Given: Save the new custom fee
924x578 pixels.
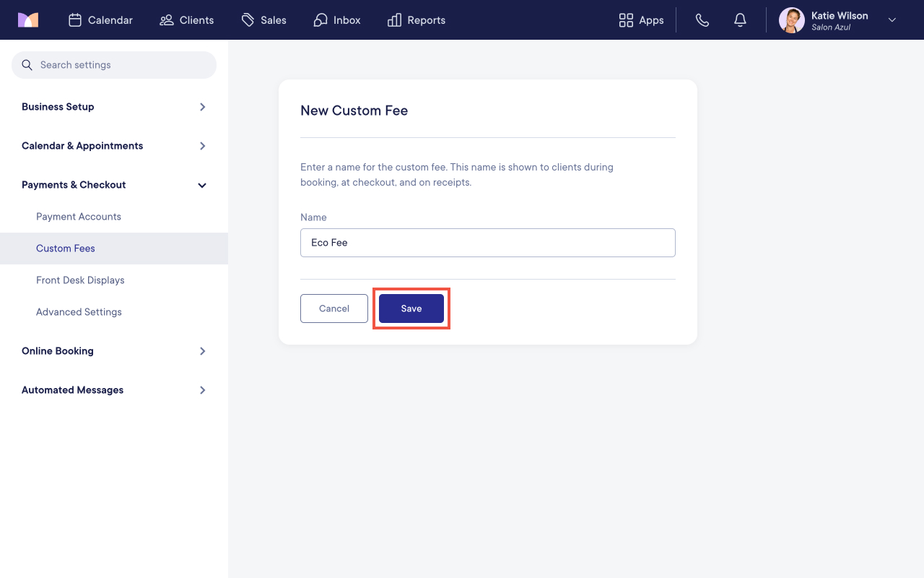Looking at the screenshot, I should pos(411,309).
